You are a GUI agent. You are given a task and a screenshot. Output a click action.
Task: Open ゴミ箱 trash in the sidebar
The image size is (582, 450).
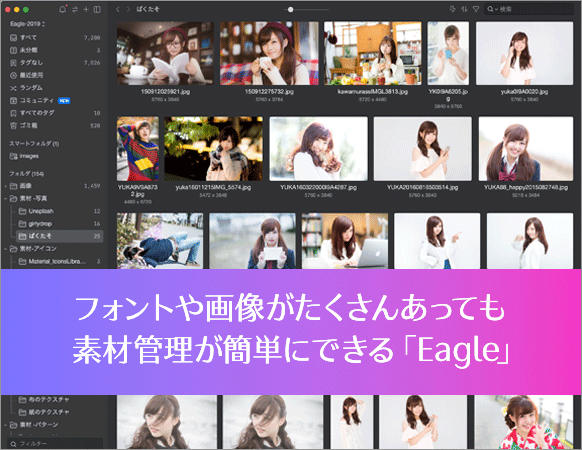pyautogui.click(x=55, y=125)
